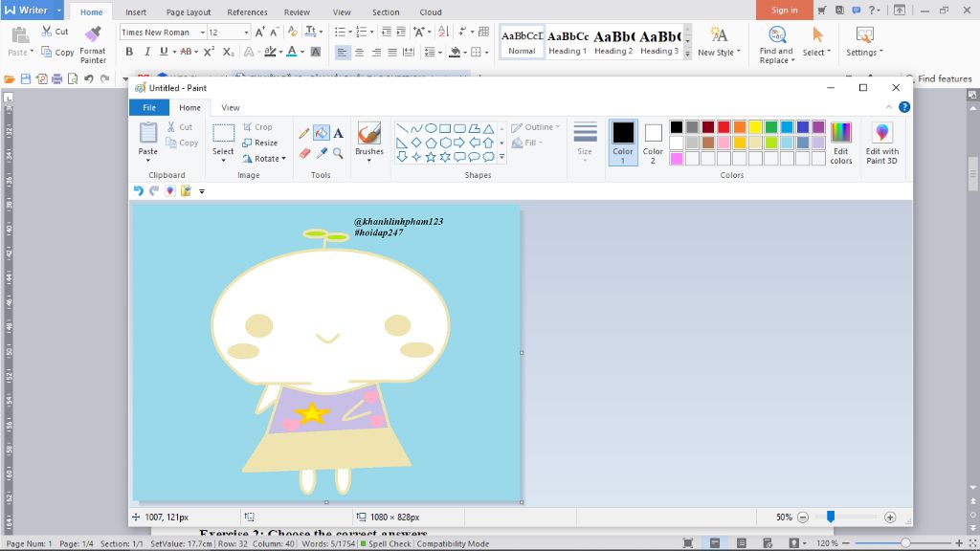Open the Times New Roman font dropdown
980x551 pixels.
(203, 33)
